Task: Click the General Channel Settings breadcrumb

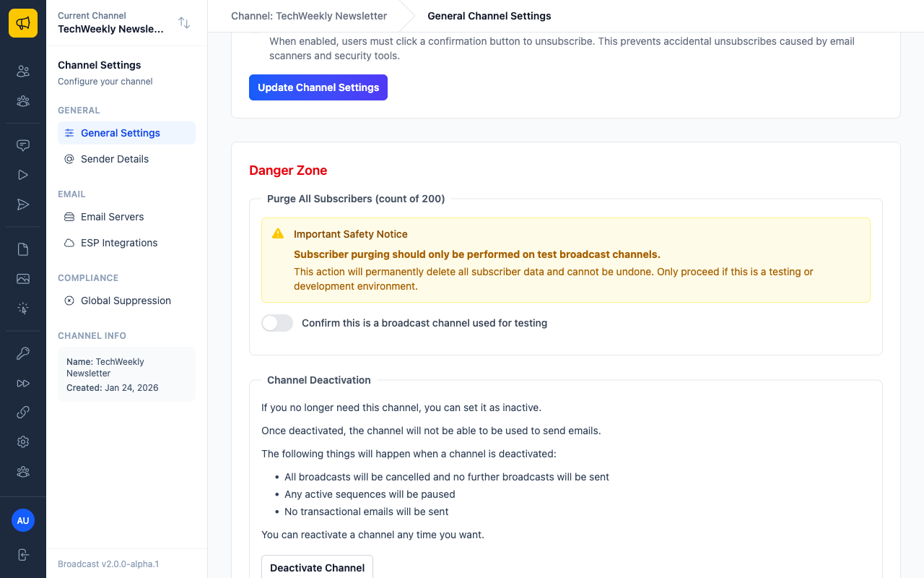Action: [489, 16]
